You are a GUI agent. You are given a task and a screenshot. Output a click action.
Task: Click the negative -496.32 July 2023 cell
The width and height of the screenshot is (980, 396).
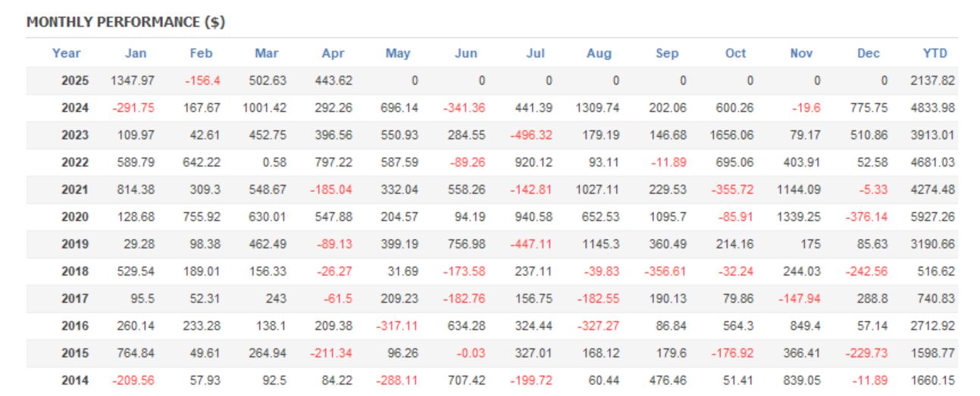pyautogui.click(x=531, y=135)
